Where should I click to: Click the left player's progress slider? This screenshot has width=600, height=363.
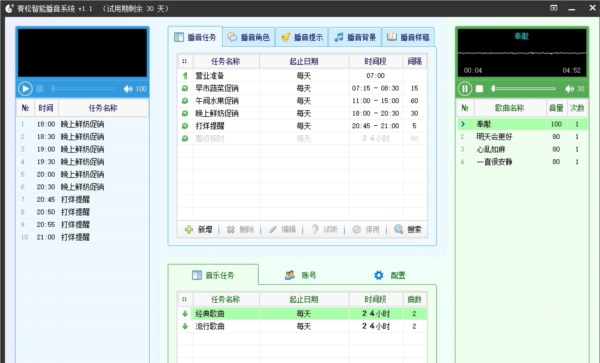84,89
